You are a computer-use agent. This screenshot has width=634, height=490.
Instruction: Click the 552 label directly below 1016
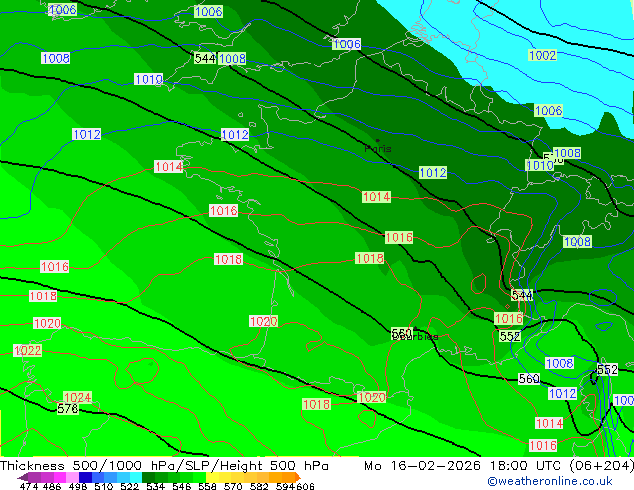509,336
